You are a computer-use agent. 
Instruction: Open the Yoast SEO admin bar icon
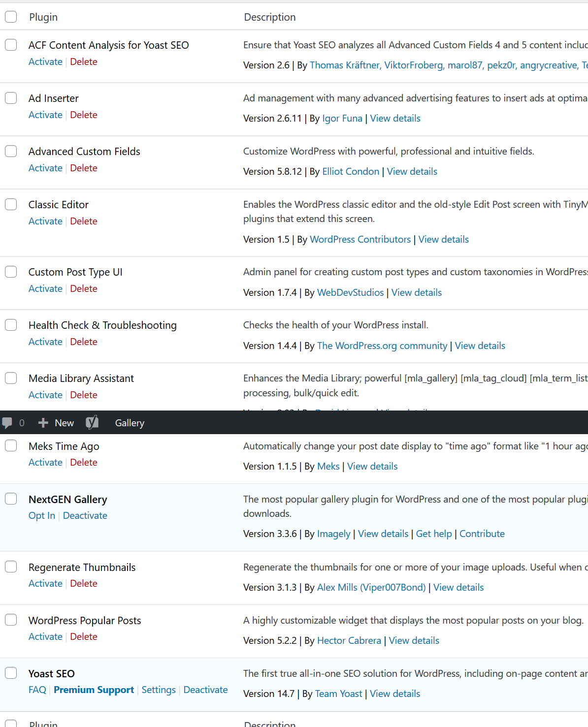tap(92, 422)
